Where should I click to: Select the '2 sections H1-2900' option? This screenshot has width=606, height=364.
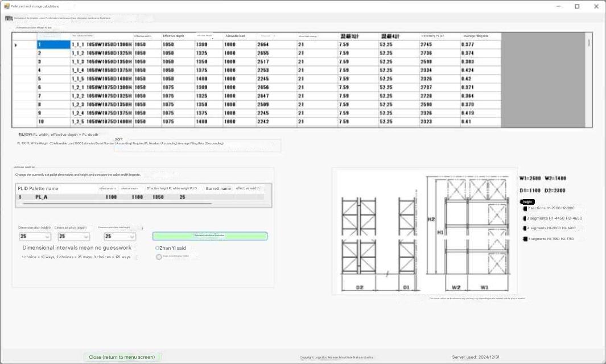pyautogui.click(x=525, y=209)
